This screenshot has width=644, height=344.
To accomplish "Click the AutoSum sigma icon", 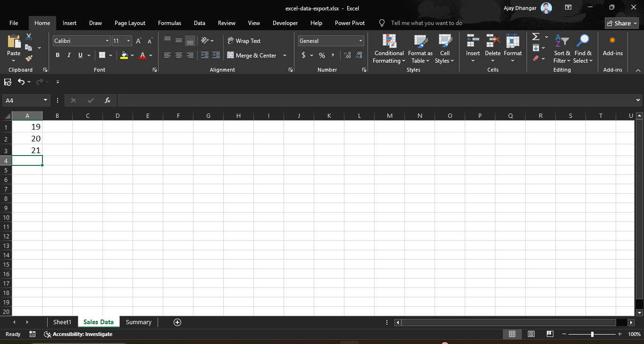I will pyautogui.click(x=535, y=37).
